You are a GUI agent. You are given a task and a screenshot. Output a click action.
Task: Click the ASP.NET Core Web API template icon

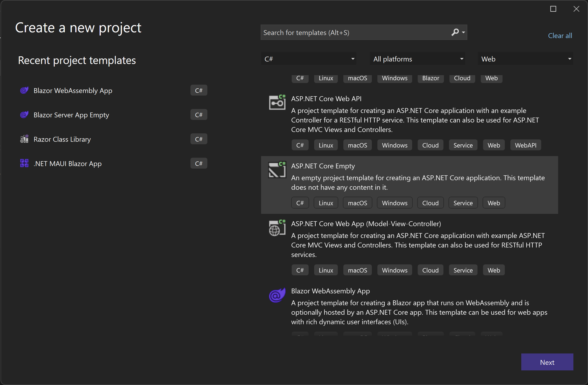277,102
